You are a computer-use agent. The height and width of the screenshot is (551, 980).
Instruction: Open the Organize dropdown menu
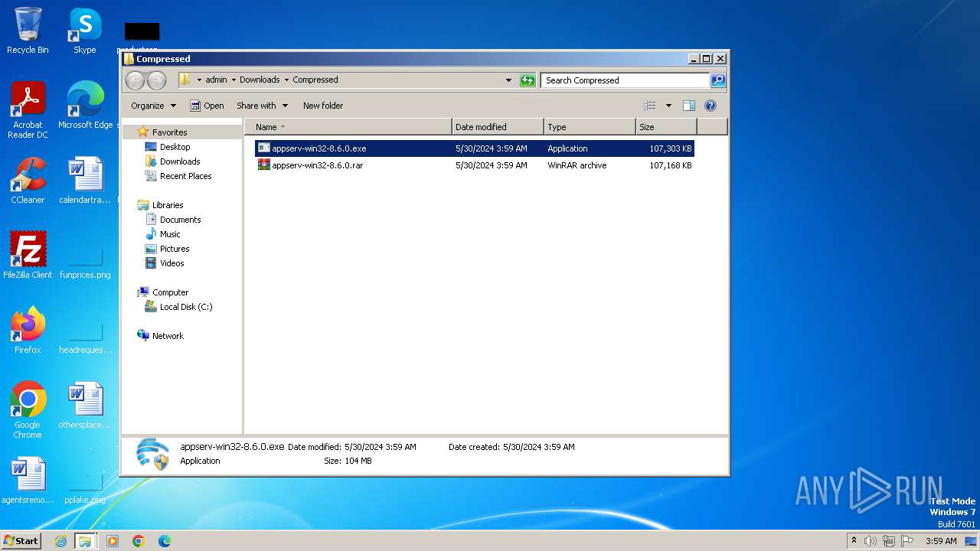coord(153,106)
